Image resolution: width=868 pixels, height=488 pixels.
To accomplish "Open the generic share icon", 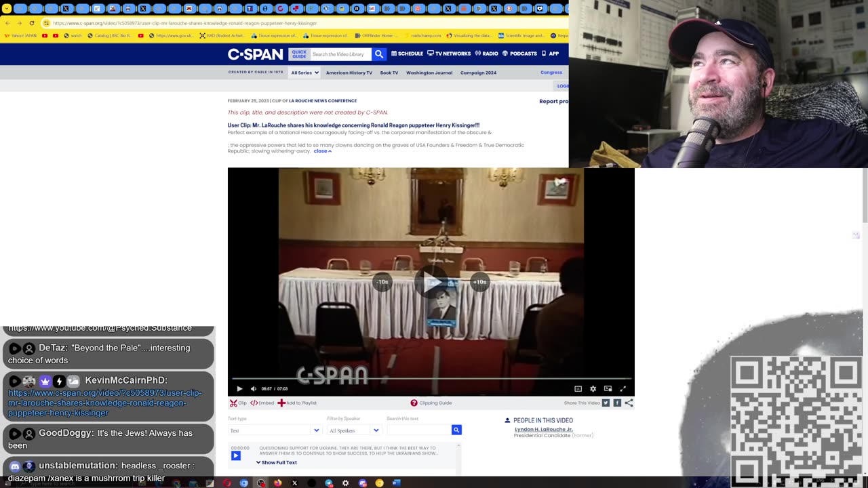I will tap(629, 403).
